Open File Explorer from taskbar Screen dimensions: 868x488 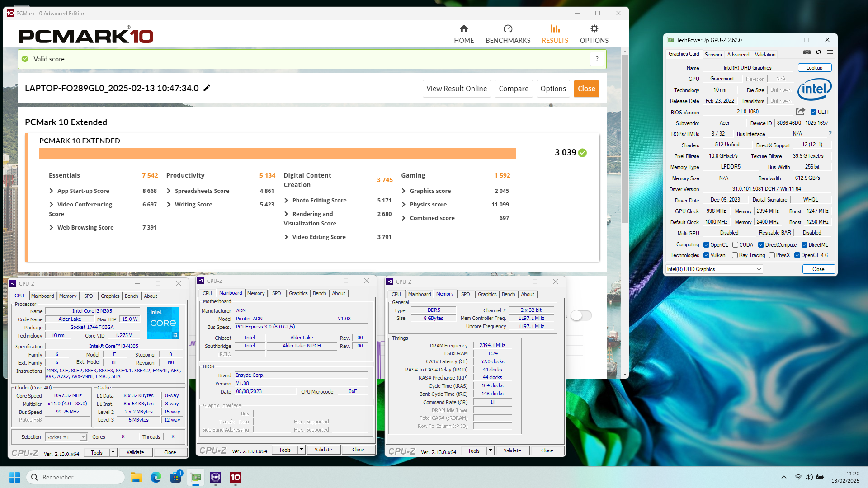point(136,477)
